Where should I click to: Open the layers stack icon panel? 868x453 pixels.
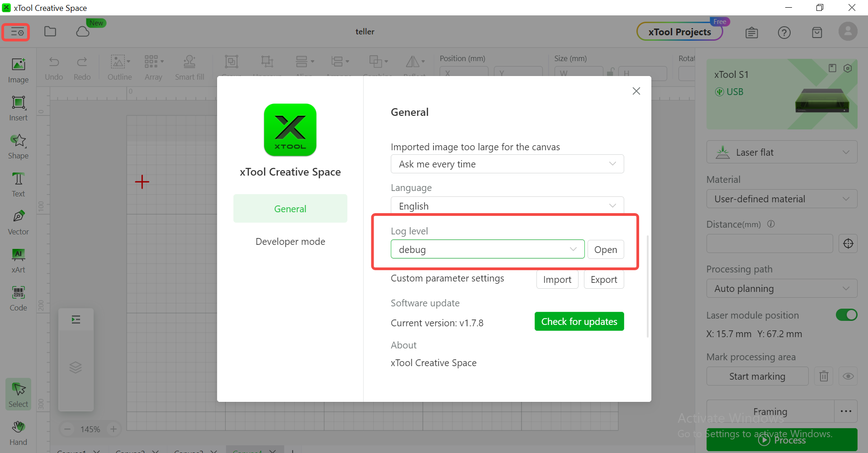76,367
